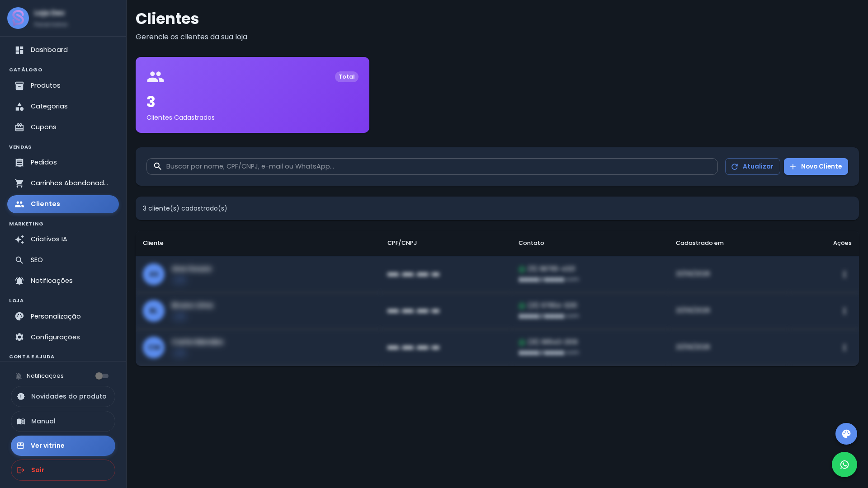The image size is (868, 488).
Task: Click the palette theme floating button
Action: [x=846, y=434]
